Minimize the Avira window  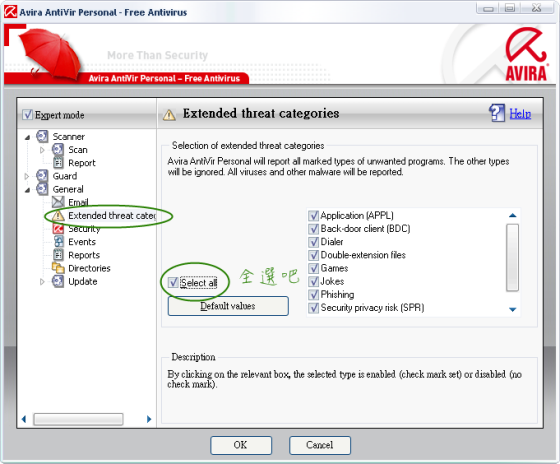click(488, 8)
